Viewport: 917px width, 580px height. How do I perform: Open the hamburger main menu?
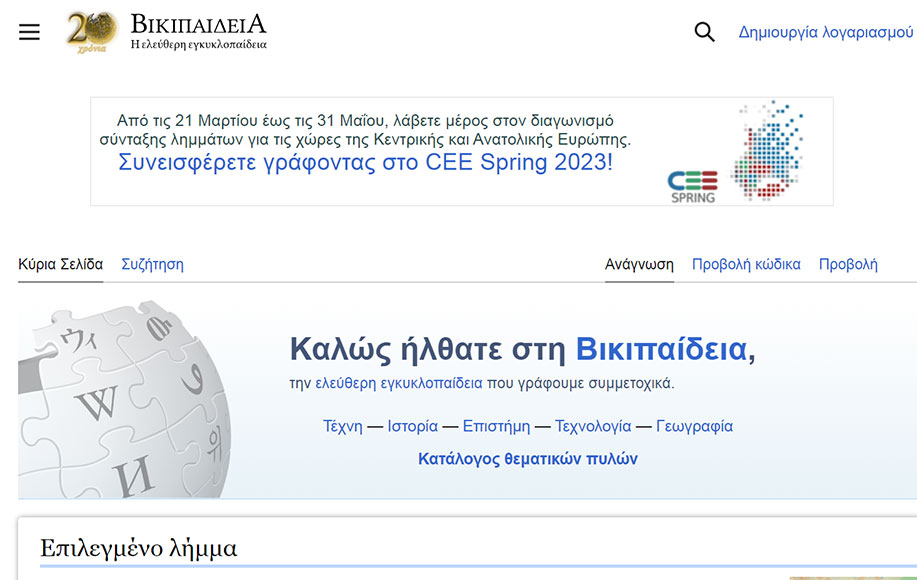(x=29, y=32)
